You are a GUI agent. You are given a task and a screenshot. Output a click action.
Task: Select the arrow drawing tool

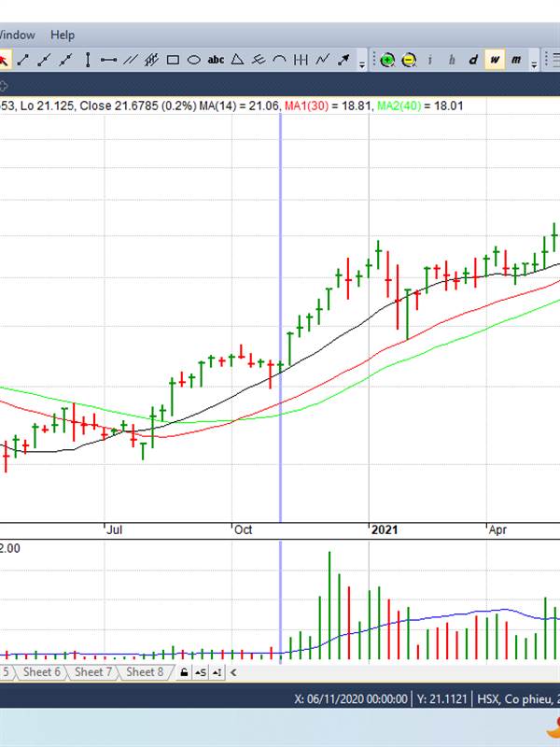click(x=343, y=60)
